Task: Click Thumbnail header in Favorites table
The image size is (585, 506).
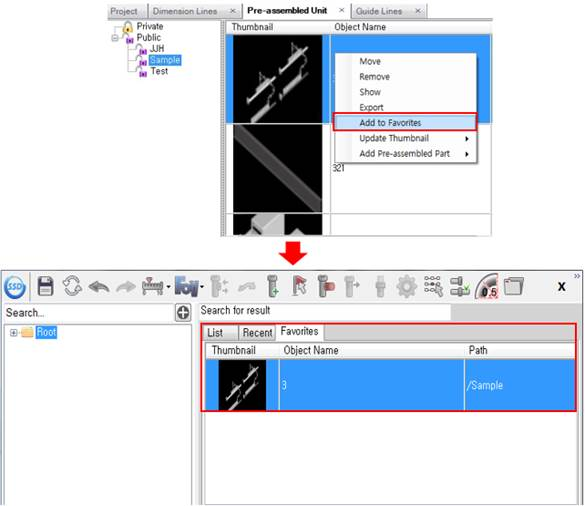Action: tap(243, 350)
